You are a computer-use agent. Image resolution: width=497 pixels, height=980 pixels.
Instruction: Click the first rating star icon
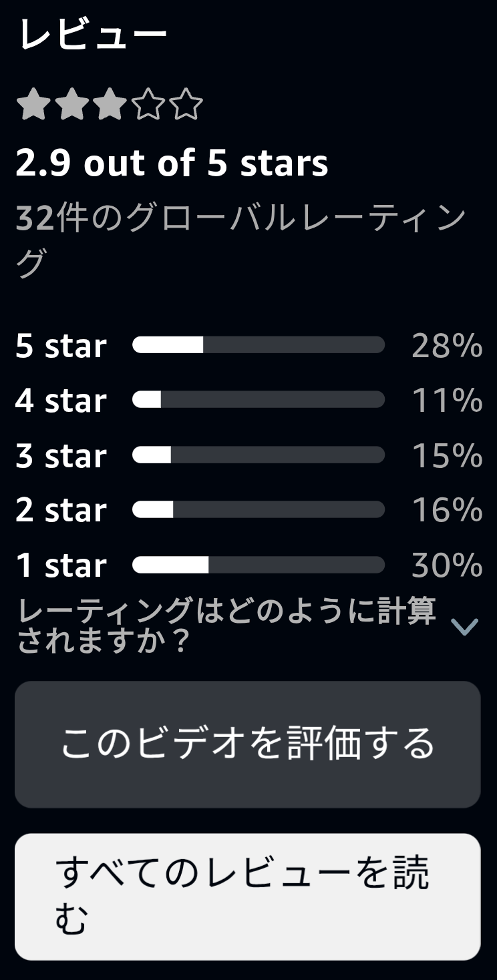(32, 105)
